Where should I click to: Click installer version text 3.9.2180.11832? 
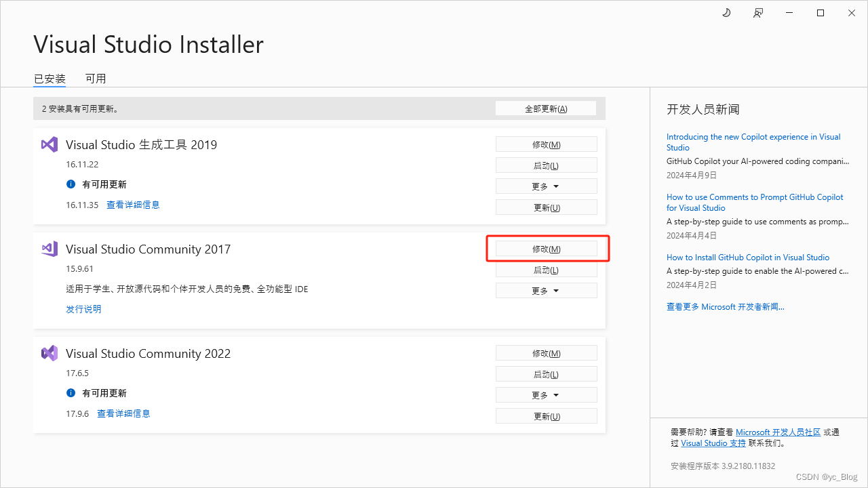(x=723, y=466)
